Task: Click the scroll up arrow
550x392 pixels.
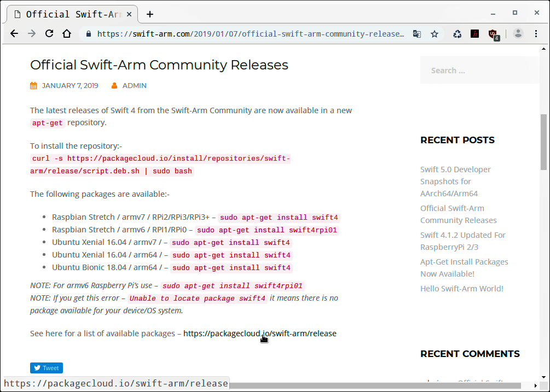Action: [543, 49]
